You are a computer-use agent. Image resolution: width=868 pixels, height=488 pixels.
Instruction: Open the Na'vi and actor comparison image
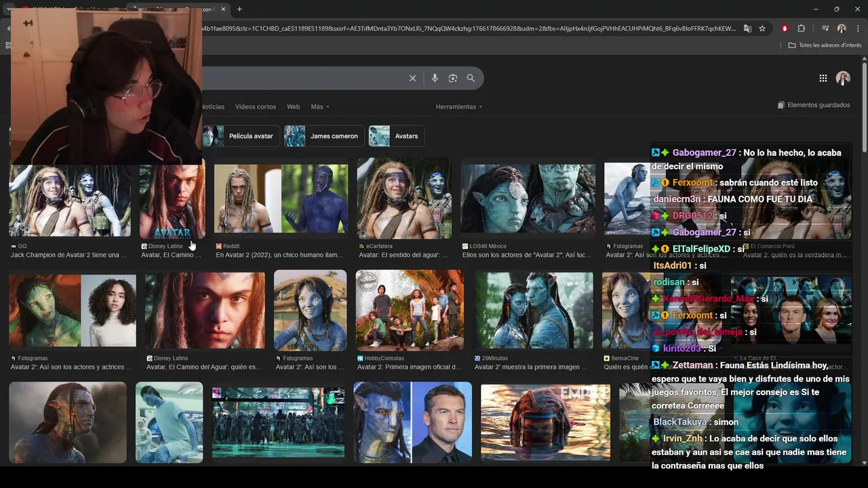tap(412, 422)
